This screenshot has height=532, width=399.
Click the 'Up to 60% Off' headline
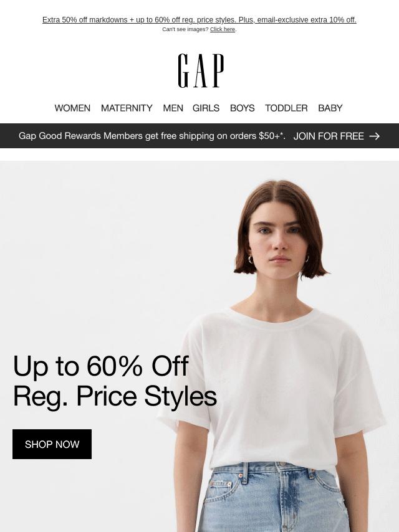(x=100, y=366)
